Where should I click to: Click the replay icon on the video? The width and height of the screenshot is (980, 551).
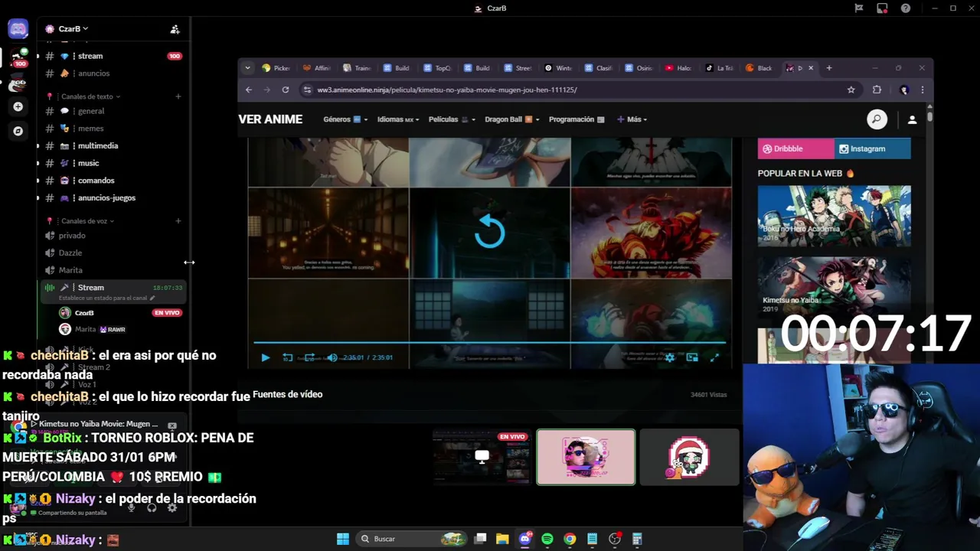(x=490, y=231)
